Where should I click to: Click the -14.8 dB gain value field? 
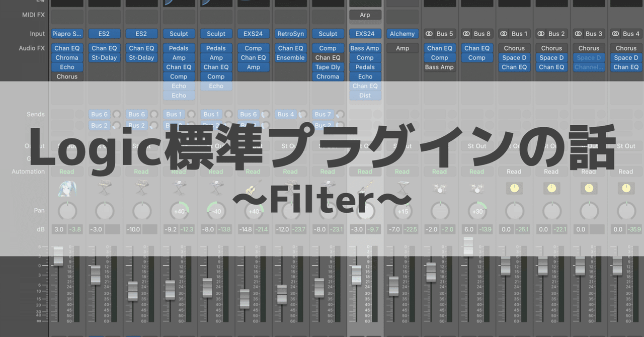[245, 229]
